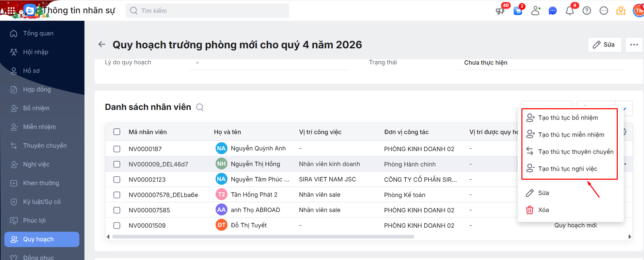
Task: Open Khen thưởng in the sidebar
Action: pyautogui.click(x=41, y=183)
